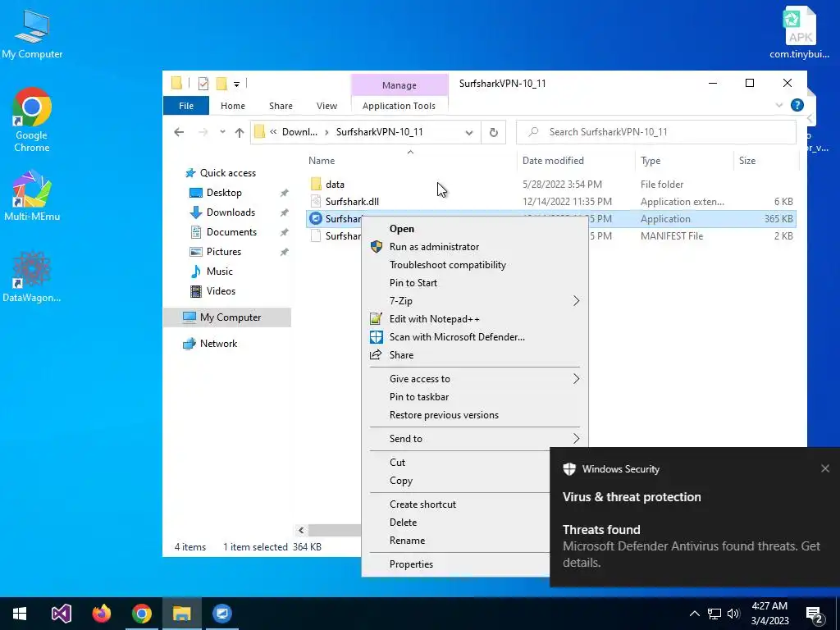
Task: Open Music in navigation pane
Action: (x=219, y=272)
